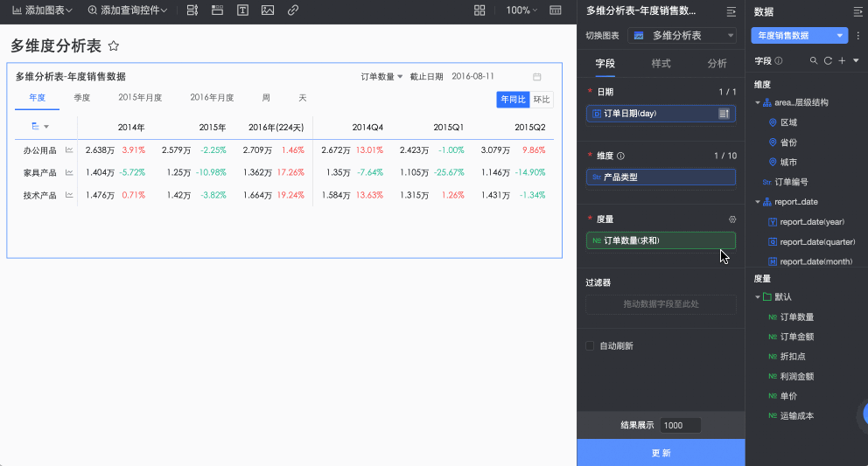Refresh the field list

(x=828, y=61)
